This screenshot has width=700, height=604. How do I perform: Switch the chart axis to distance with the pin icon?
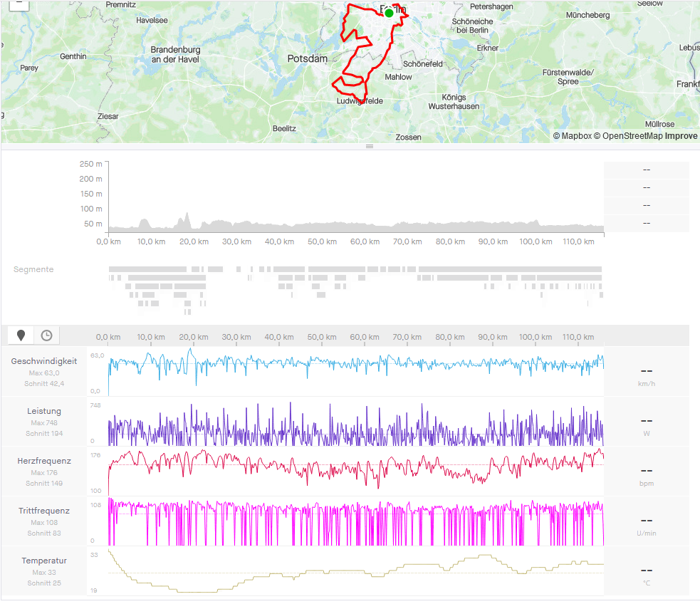pyautogui.click(x=21, y=335)
